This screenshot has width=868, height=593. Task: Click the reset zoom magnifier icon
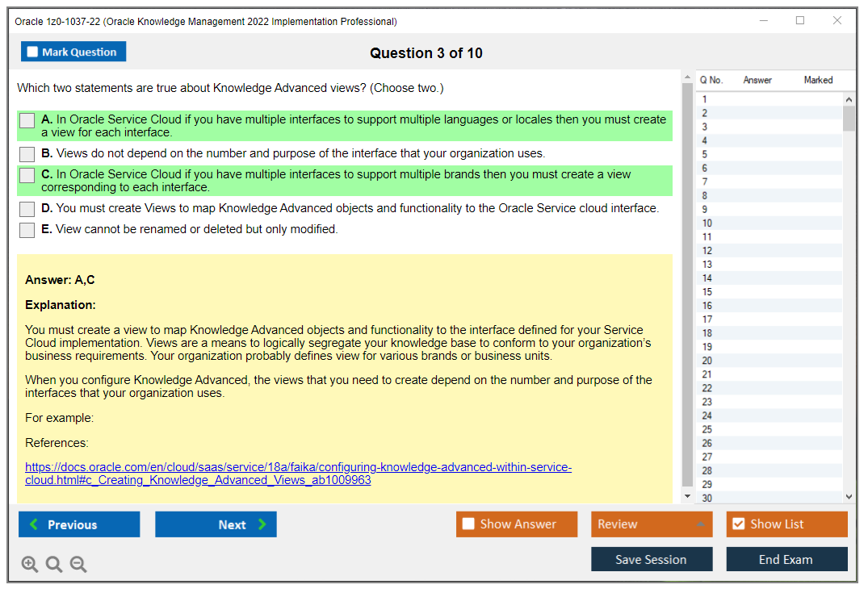(x=54, y=564)
